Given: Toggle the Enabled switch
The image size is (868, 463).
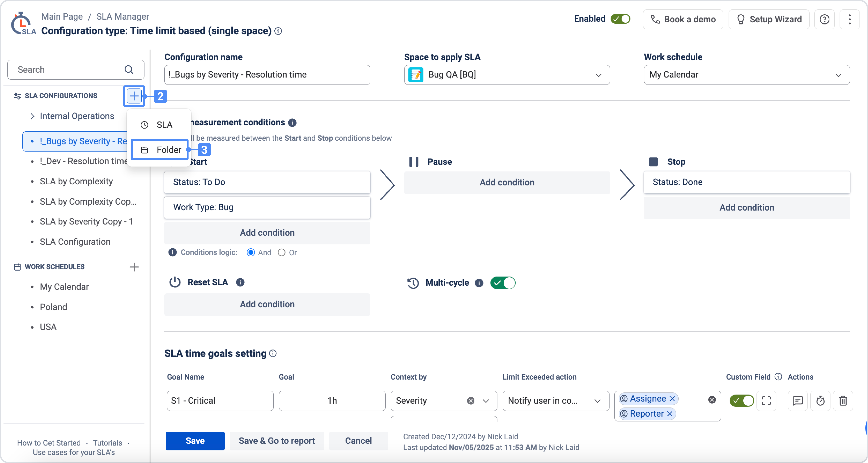Looking at the screenshot, I should [x=620, y=19].
